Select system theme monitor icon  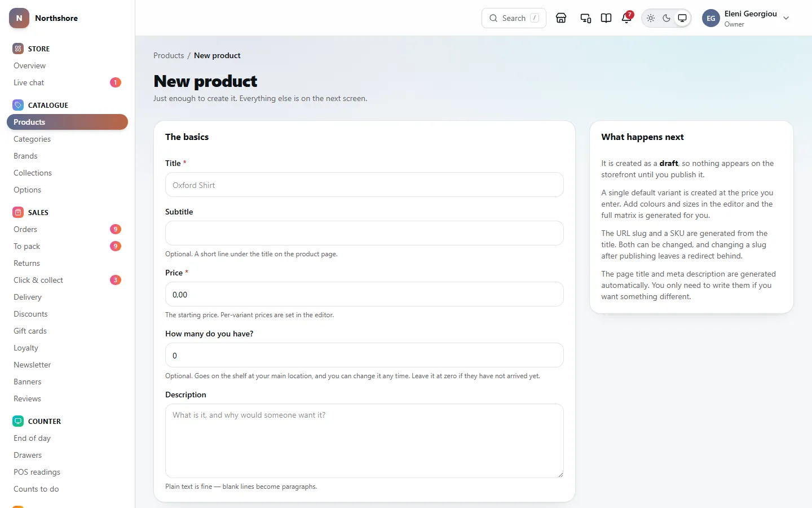coord(682,18)
